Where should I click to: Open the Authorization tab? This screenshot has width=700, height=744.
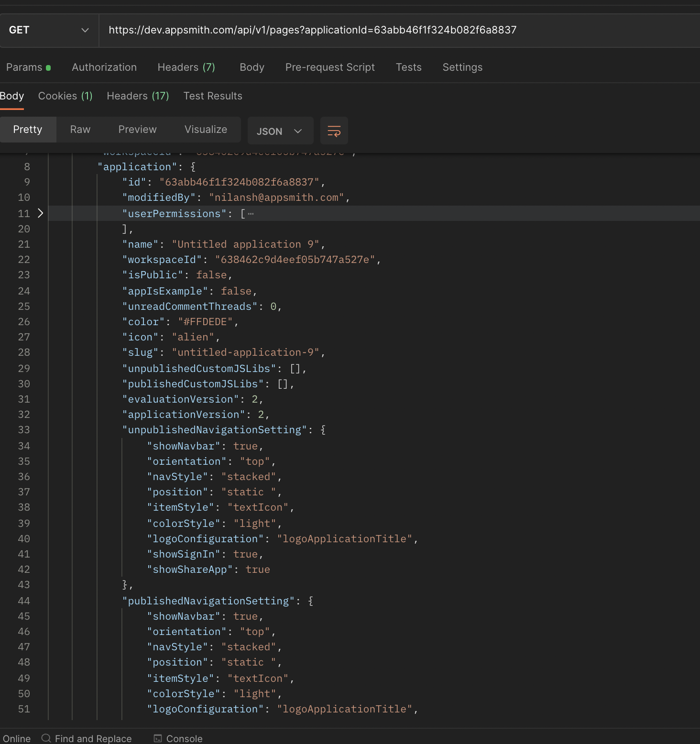[x=104, y=67]
